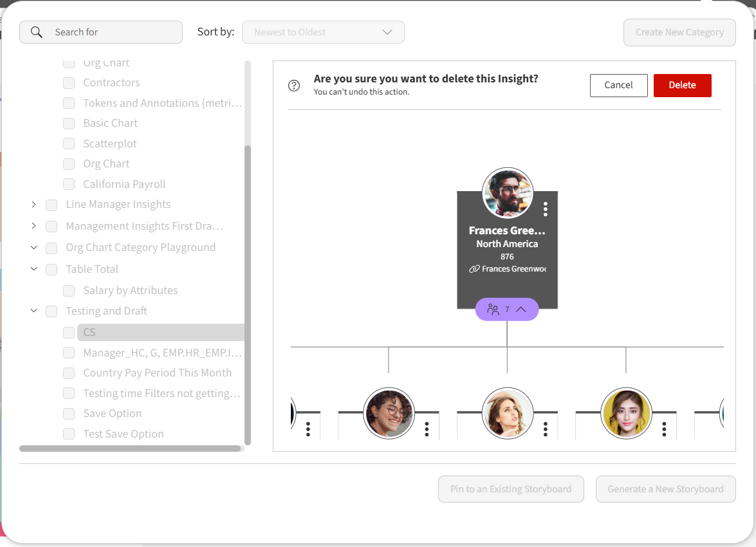Open the Sort by dropdown
The height and width of the screenshot is (547, 756).
click(x=323, y=32)
